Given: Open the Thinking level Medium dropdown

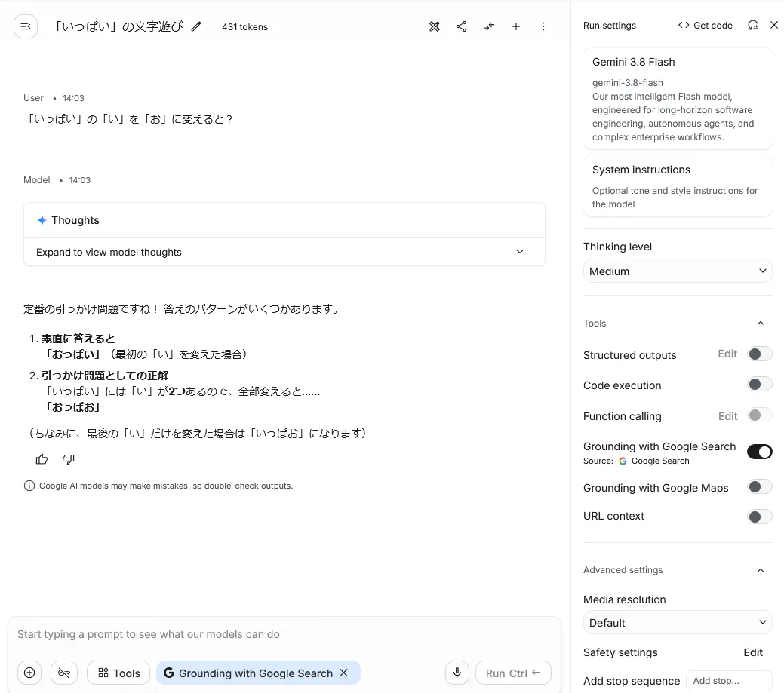Looking at the screenshot, I should pos(678,271).
